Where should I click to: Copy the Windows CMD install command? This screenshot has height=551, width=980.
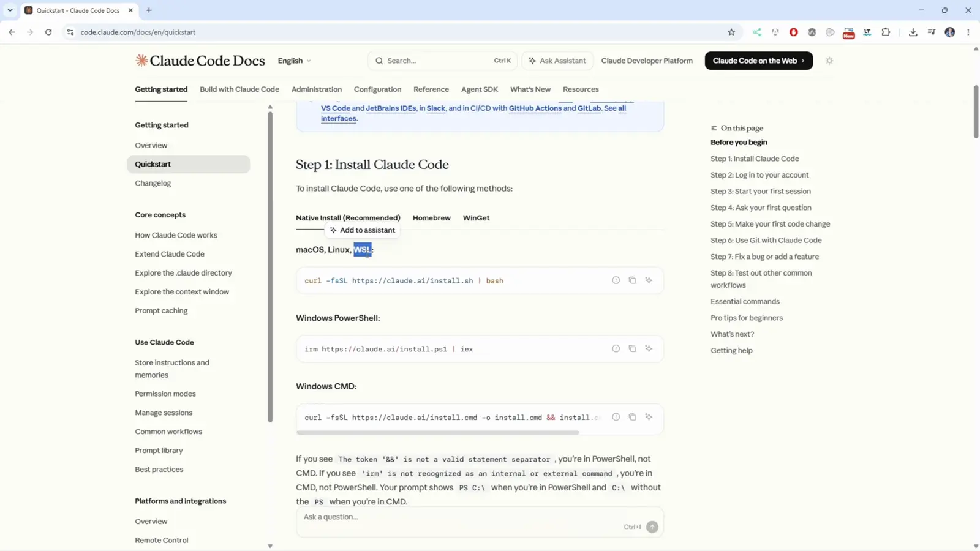[632, 417]
